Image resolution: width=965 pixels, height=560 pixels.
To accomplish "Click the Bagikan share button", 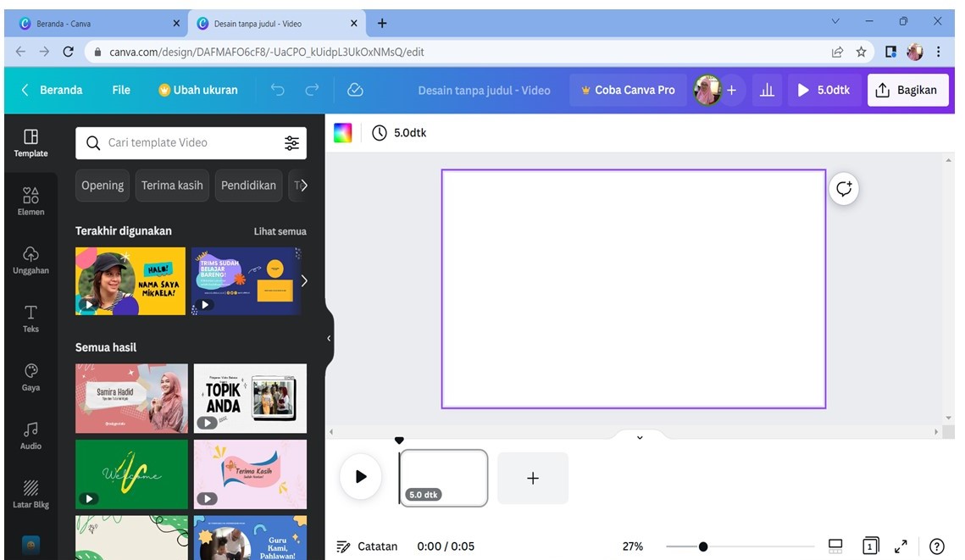I will (907, 90).
